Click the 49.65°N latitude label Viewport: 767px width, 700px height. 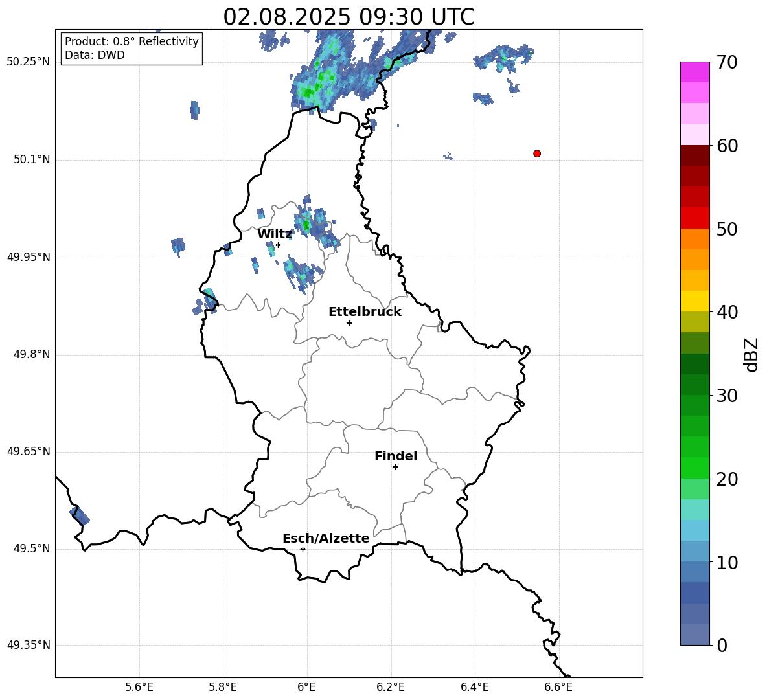click(28, 451)
